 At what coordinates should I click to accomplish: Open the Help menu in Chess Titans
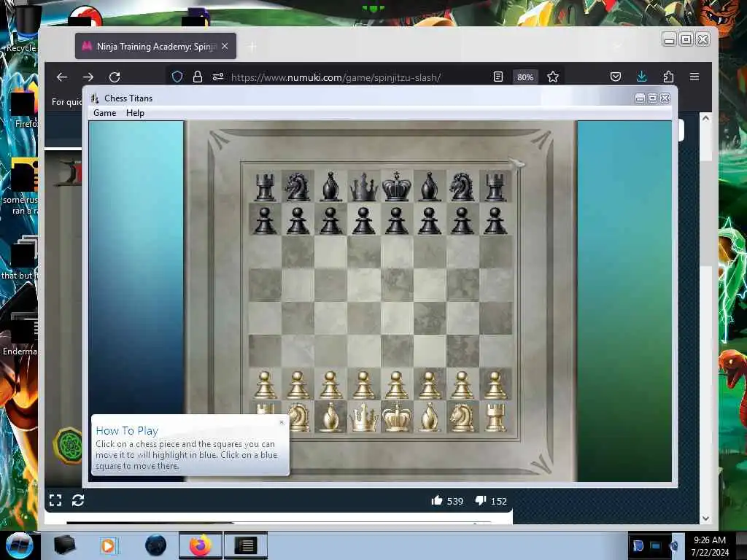point(135,113)
